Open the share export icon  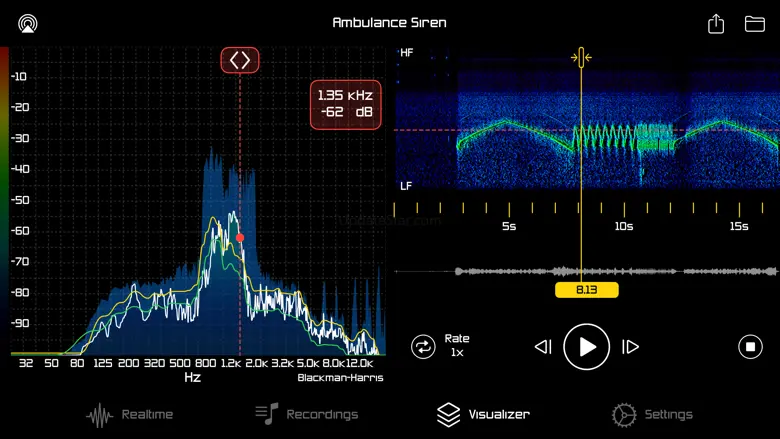click(716, 24)
